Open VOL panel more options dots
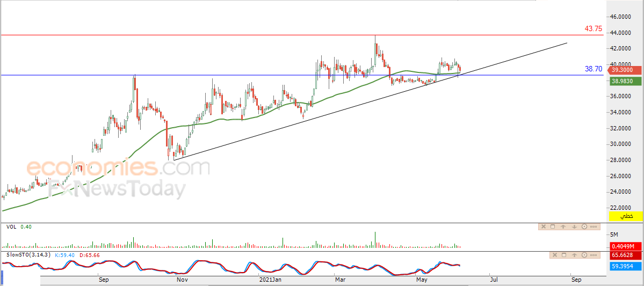Image resolution: width=644 pixels, height=286 pixels. point(594,226)
